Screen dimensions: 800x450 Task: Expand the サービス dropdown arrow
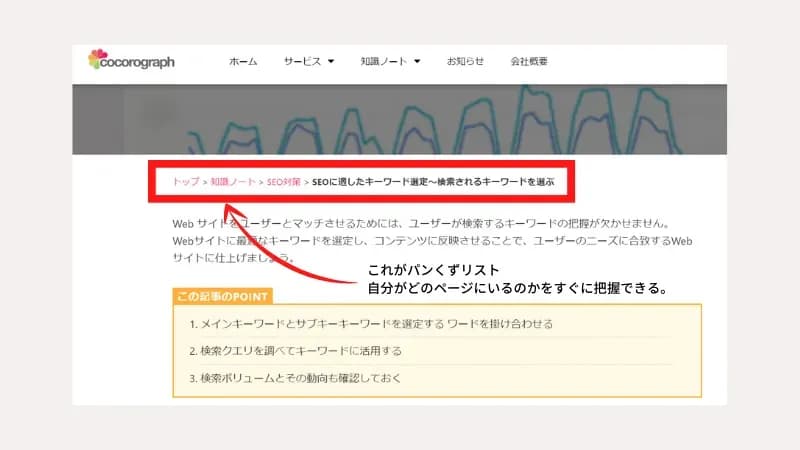click(331, 61)
